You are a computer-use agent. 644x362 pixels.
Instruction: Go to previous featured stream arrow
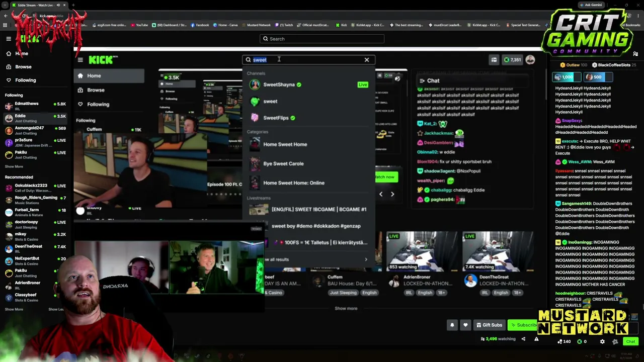(381, 194)
